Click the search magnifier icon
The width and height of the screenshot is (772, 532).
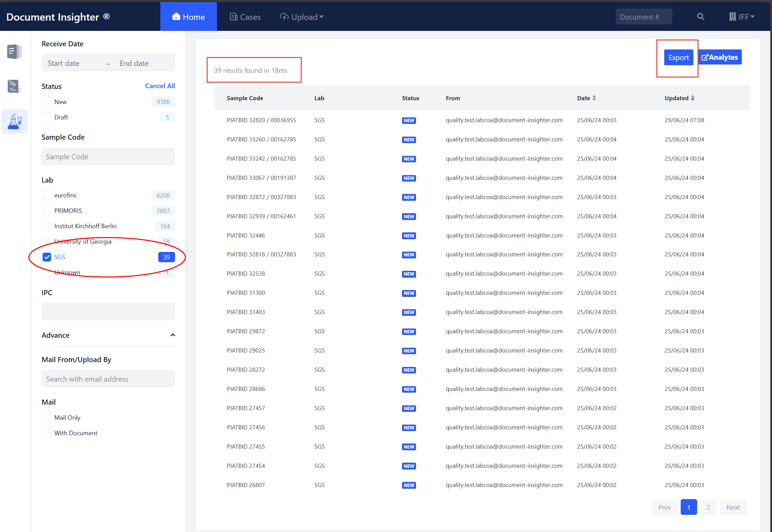701,17
